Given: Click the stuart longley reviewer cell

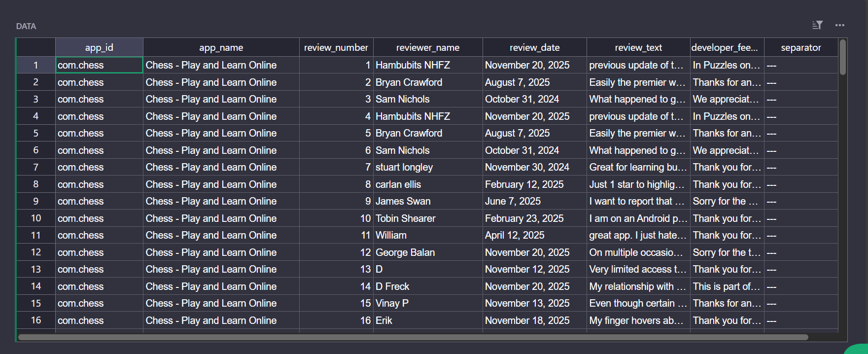Looking at the screenshot, I should pyautogui.click(x=428, y=167).
